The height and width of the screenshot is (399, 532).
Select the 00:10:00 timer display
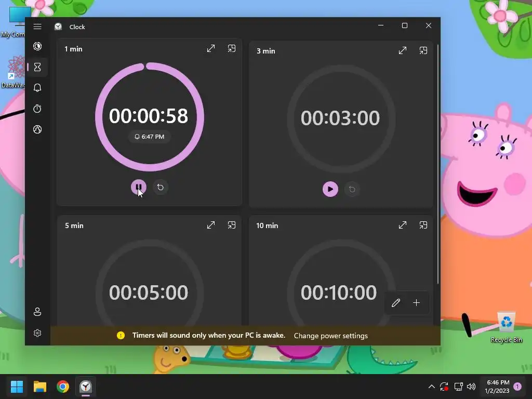(339, 292)
